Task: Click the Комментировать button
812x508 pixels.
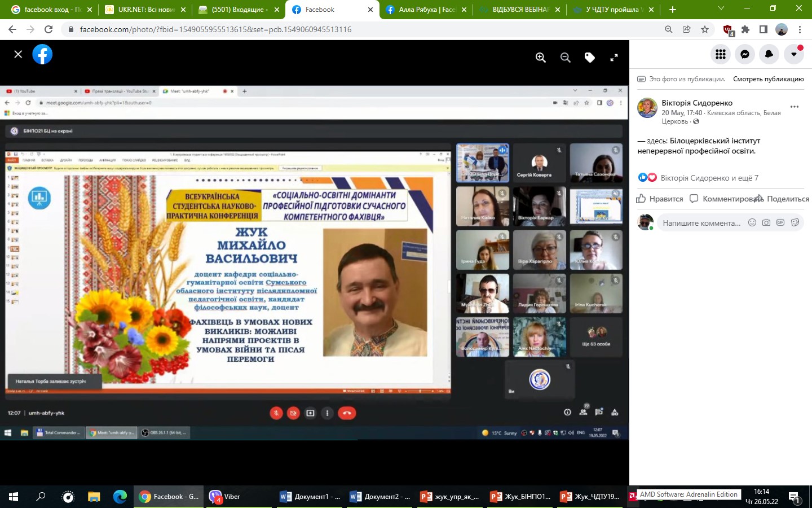Action: click(726, 199)
